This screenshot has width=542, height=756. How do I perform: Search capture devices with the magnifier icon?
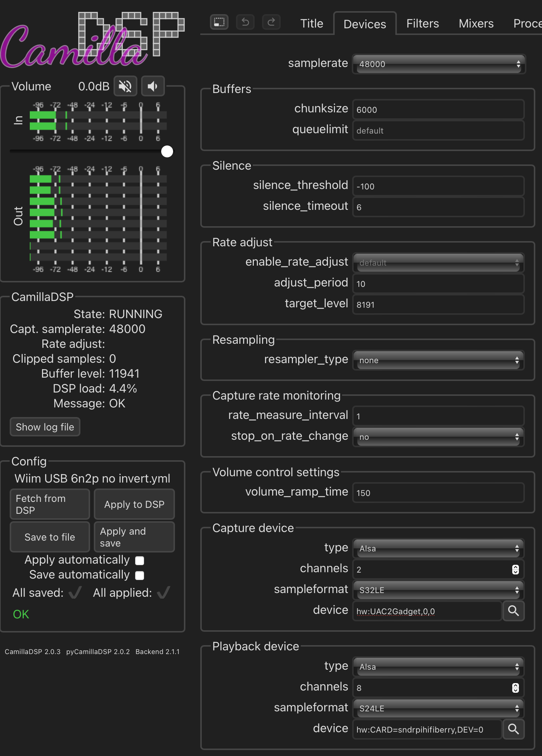514,611
